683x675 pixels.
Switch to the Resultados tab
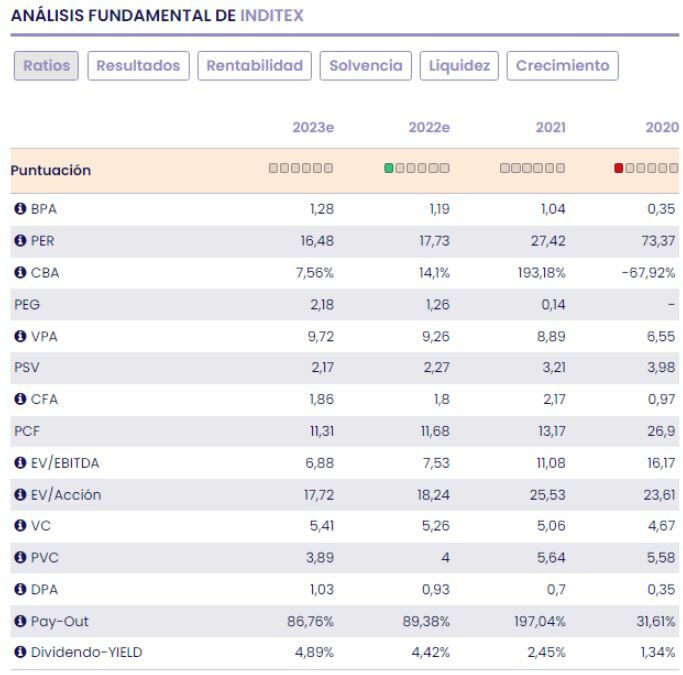(x=138, y=66)
